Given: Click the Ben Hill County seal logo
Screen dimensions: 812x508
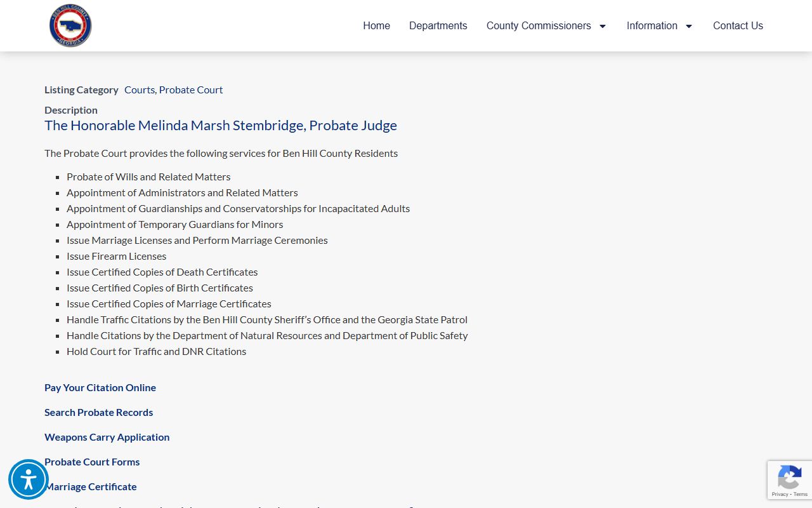Looking at the screenshot, I should coord(70,25).
